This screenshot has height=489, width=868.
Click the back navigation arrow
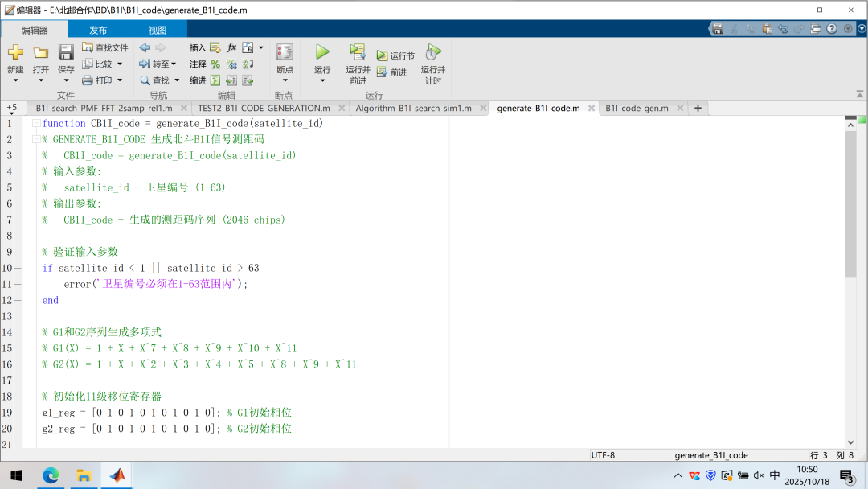coord(145,48)
